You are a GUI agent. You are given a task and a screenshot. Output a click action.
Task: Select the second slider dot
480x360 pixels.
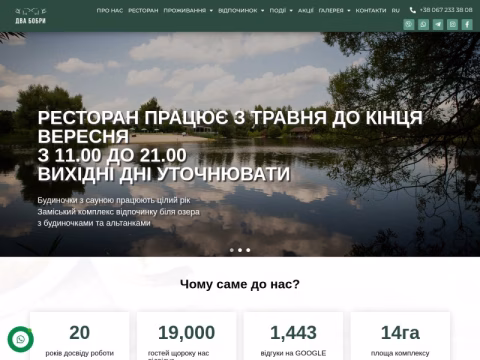[240, 250]
